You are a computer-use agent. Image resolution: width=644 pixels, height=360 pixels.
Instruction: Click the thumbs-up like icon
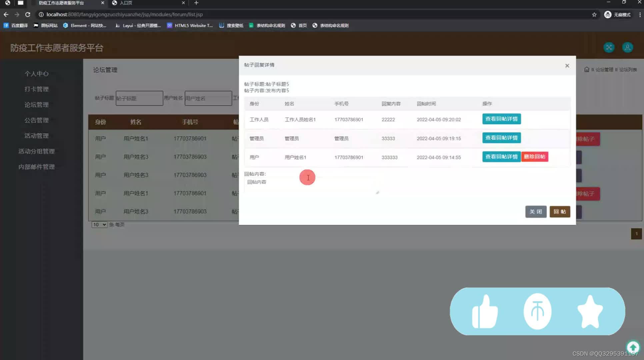[x=485, y=311]
